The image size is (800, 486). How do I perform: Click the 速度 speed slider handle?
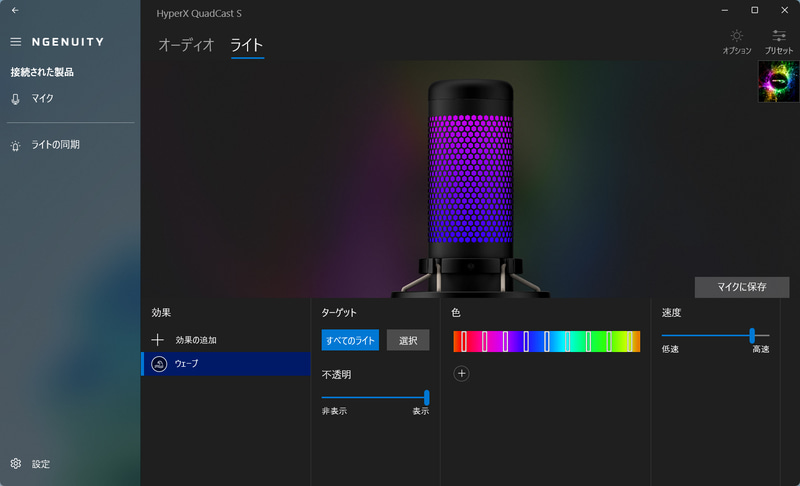coord(752,336)
